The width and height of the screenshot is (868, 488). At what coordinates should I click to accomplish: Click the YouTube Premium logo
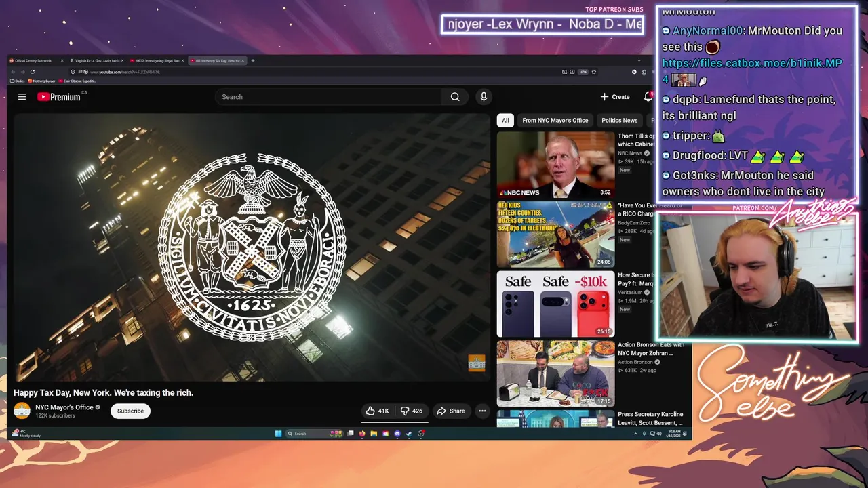coord(59,97)
